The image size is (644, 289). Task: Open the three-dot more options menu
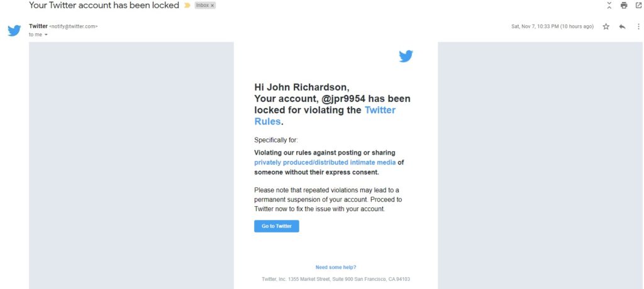[638, 26]
